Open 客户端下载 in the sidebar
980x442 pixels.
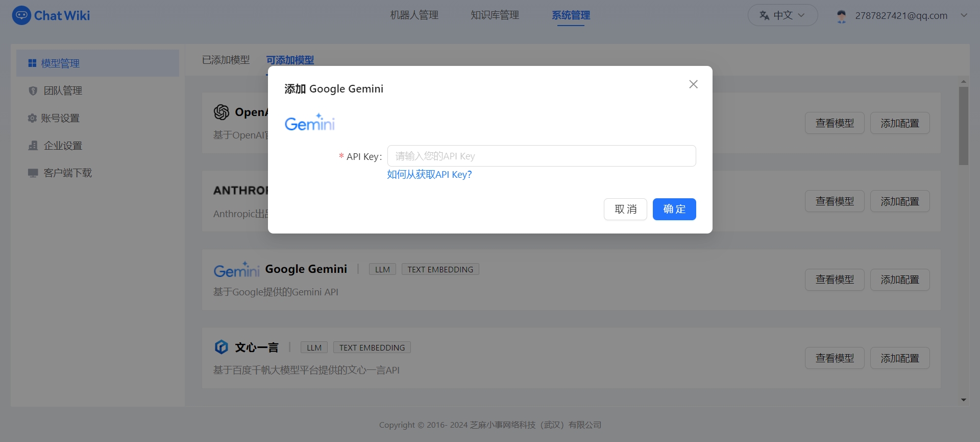97,173
